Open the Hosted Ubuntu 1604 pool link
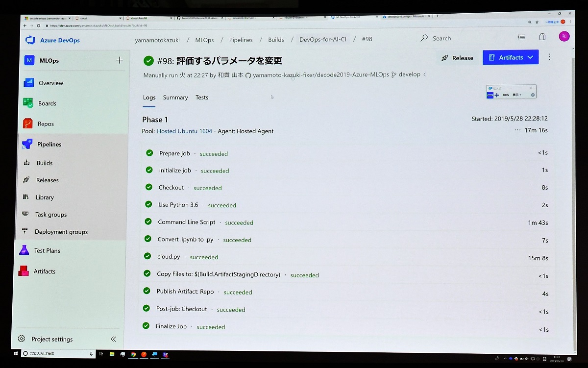Viewport: 588px width, 368px height. 184,131
